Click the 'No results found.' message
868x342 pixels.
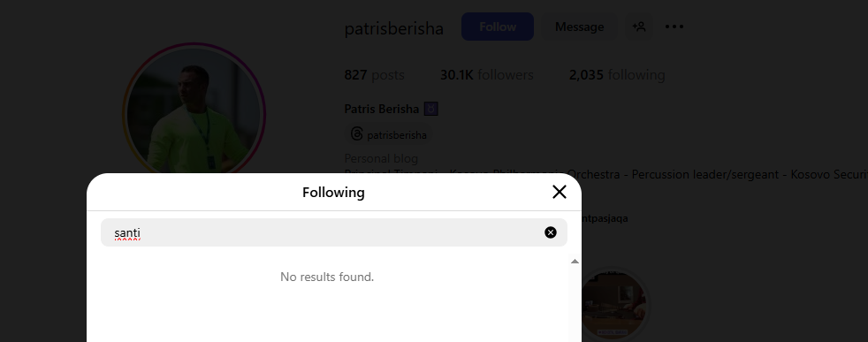pos(327,277)
